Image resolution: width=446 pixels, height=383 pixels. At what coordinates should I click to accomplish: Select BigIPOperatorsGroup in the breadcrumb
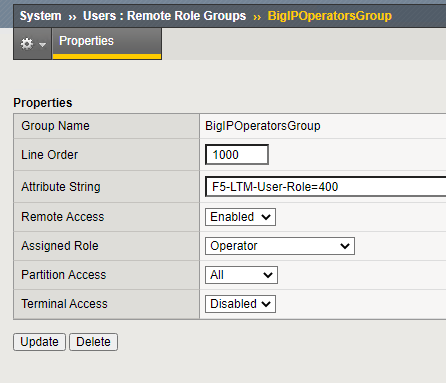click(330, 16)
